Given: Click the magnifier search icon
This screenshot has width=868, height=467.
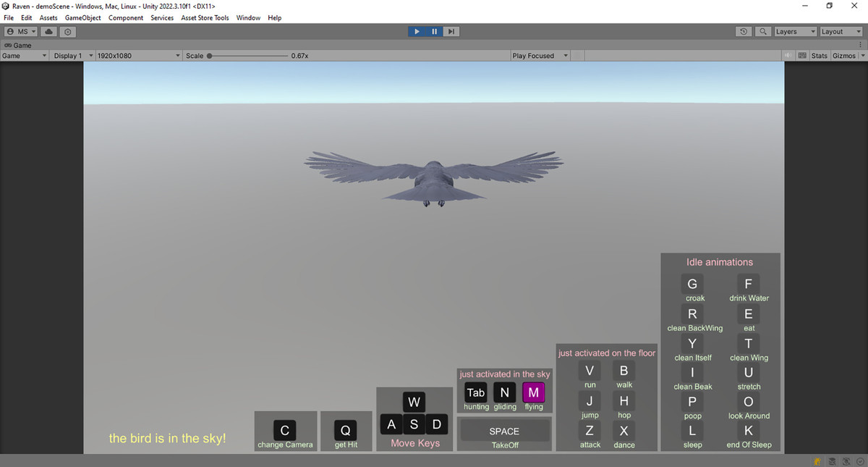Looking at the screenshot, I should tap(762, 32).
